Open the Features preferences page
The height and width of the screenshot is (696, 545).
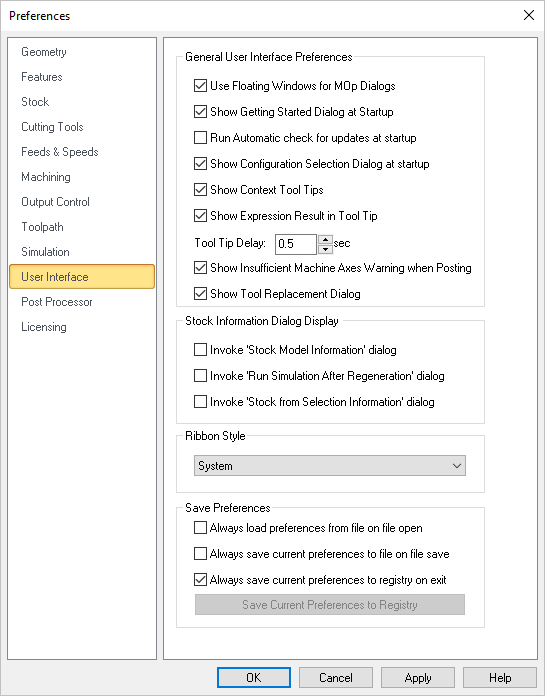click(x=42, y=77)
